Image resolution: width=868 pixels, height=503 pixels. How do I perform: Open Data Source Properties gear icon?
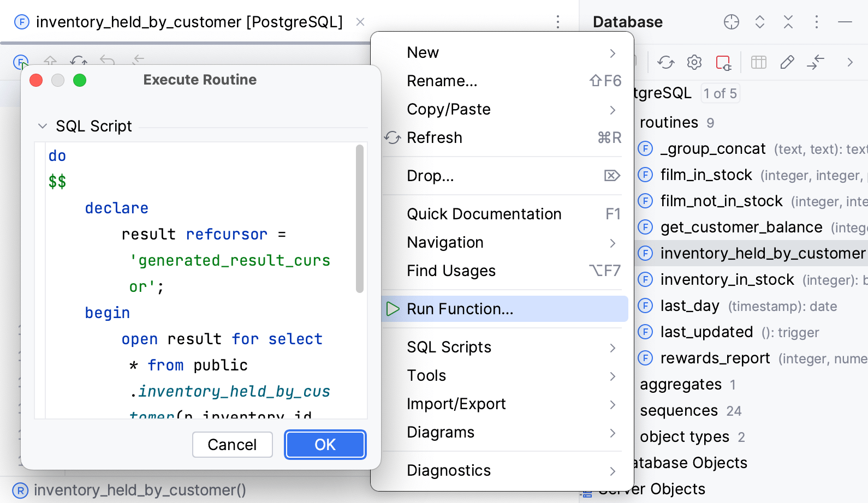694,62
